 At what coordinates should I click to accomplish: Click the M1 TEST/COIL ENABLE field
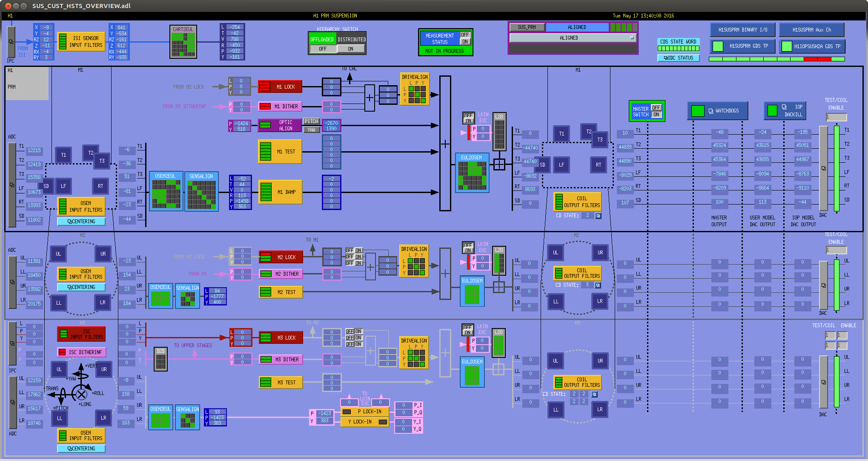click(x=836, y=117)
